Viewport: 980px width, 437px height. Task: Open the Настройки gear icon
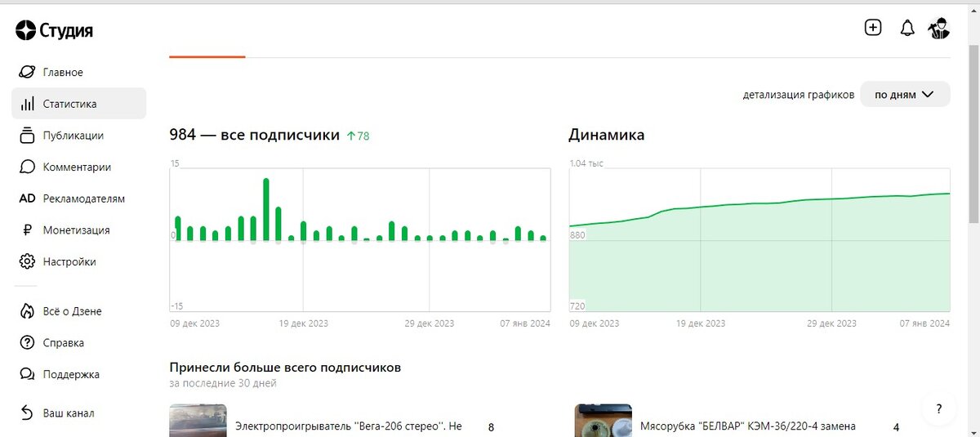click(x=27, y=261)
